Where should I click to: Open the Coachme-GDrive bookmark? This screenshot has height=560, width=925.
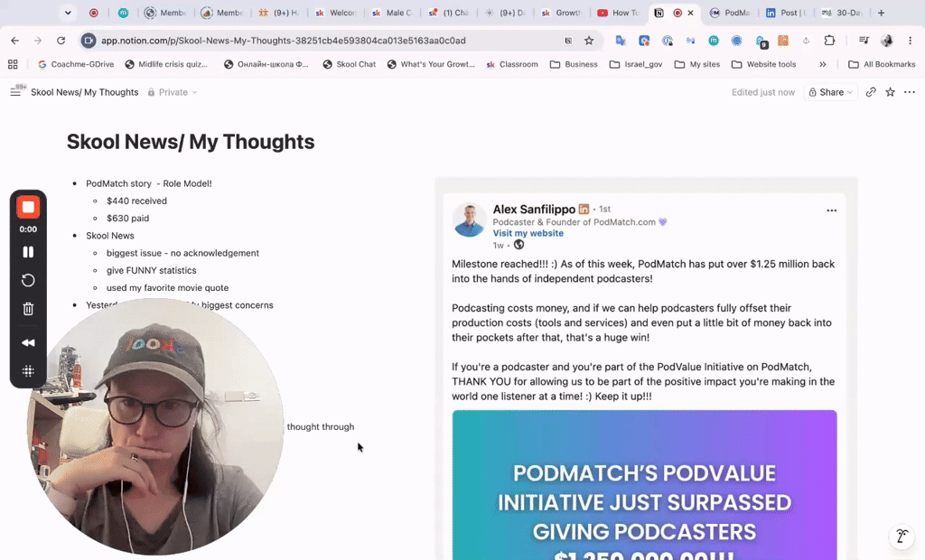tap(76, 64)
